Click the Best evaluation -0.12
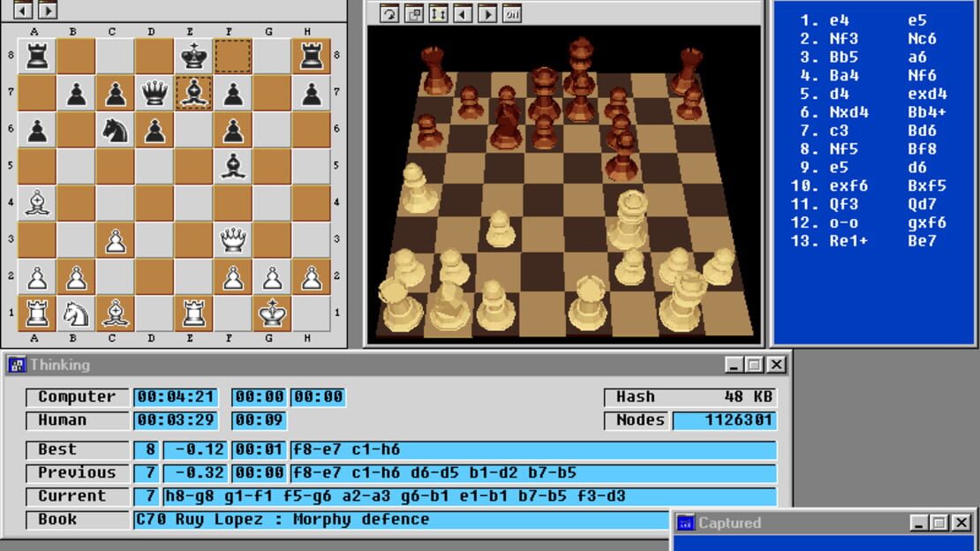Screen dimensions: 980x551 [x=195, y=449]
